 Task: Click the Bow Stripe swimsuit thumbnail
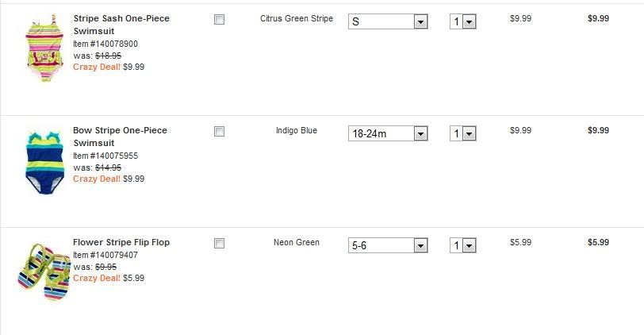point(40,163)
